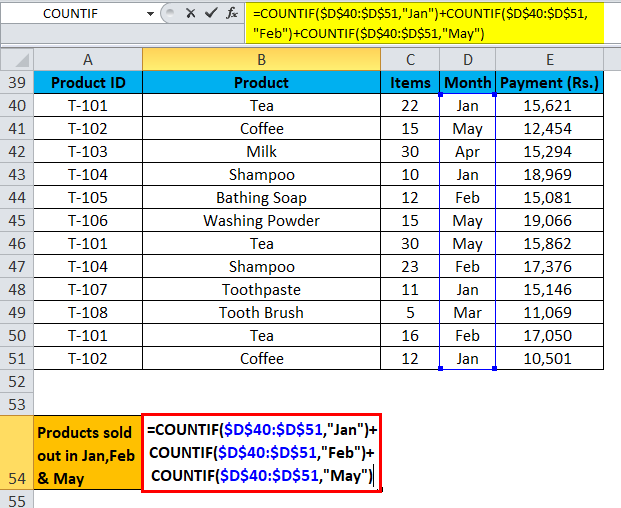The height and width of the screenshot is (508, 621).
Task: Cancel formula entry with the X icon
Action: click(x=190, y=13)
